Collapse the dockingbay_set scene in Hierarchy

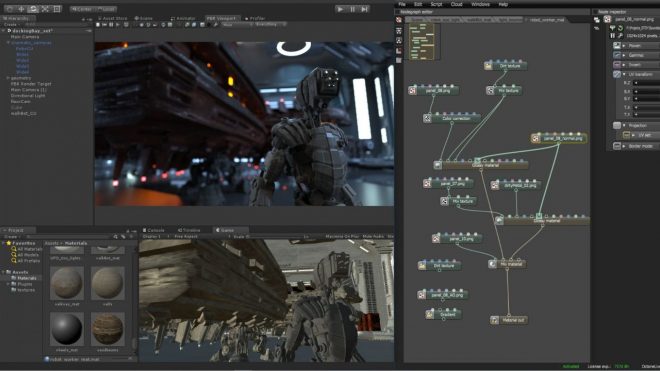click(4, 31)
